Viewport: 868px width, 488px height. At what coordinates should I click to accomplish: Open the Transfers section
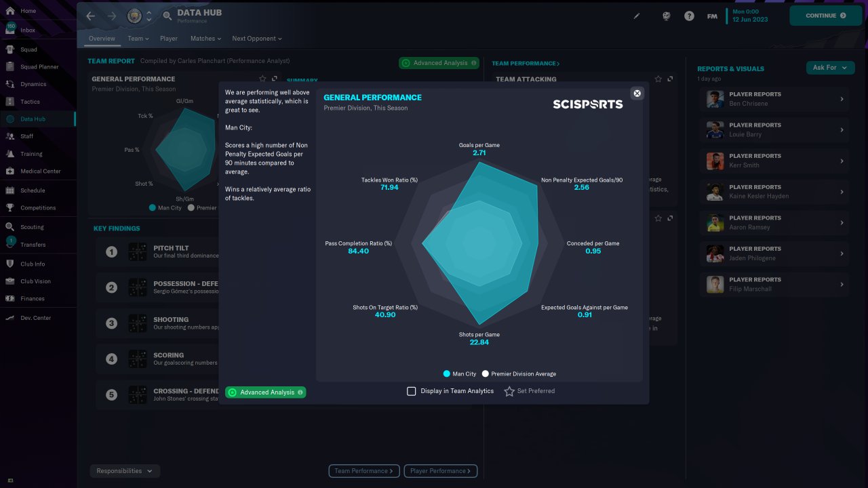pyautogui.click(x=38, y=245)
